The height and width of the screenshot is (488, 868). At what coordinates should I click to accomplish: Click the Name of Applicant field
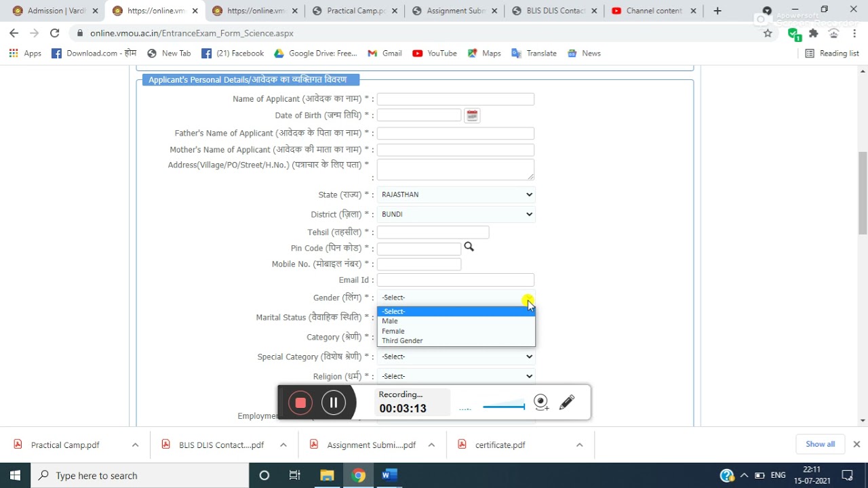click(x=456, y=99)
